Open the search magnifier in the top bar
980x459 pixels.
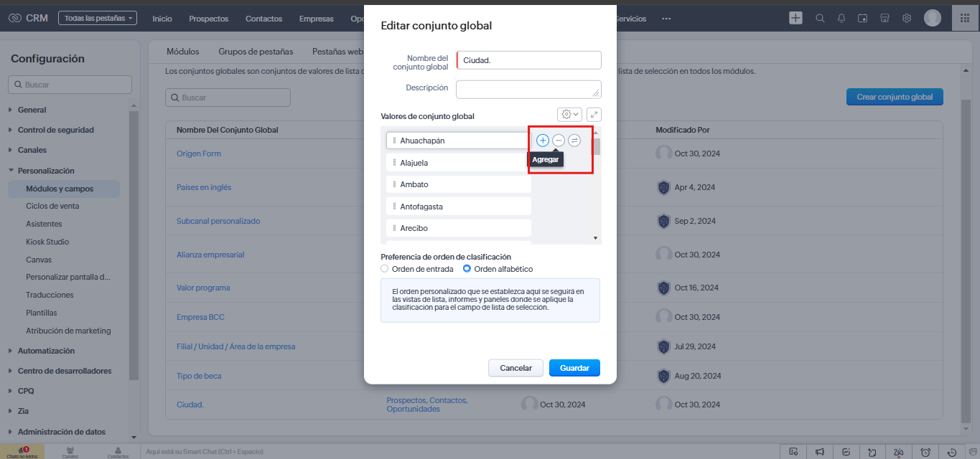[820, 19]
